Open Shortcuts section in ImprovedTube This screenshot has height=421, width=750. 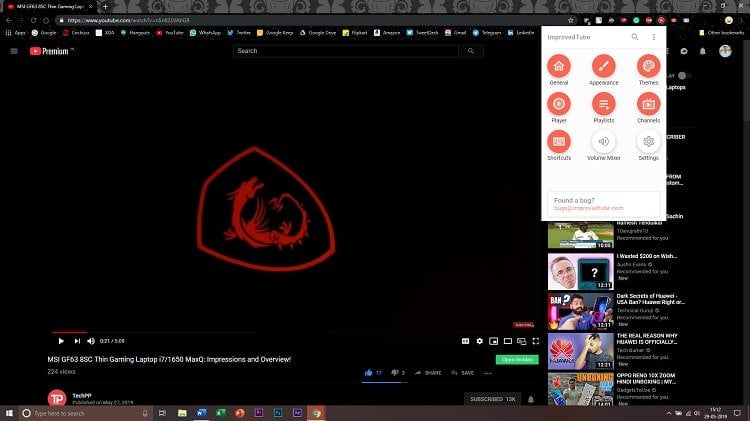[x=559, y=142]
